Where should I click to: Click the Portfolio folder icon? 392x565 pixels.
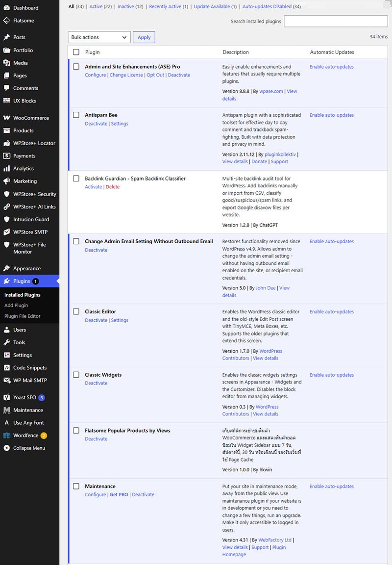click(6, 50)
